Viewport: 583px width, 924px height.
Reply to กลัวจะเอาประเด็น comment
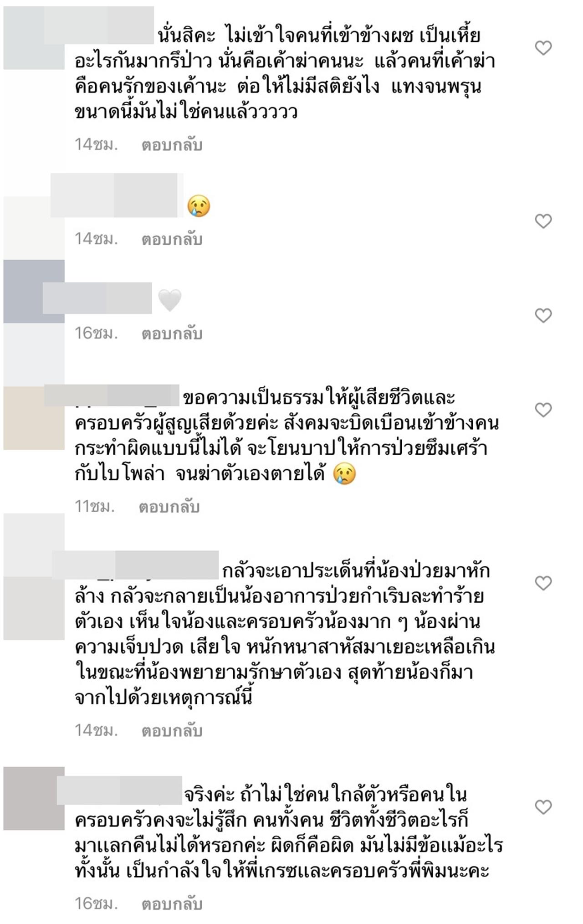click(172, 730)
